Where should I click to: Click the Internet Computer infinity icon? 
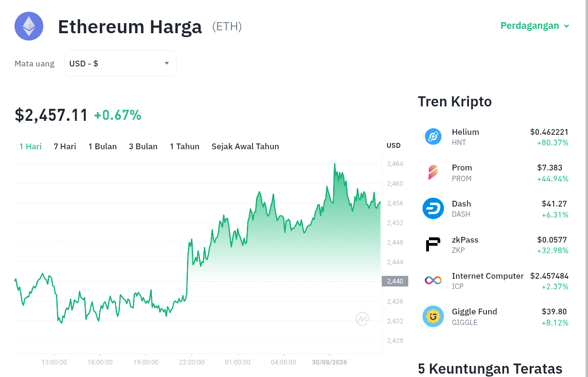tap(433, 280)
